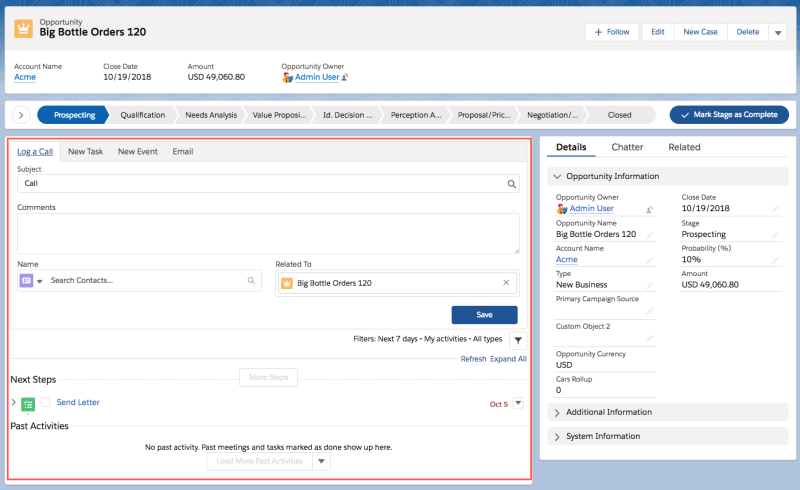Screen dimensions: 800x490
Task: Select the Closed stage in path
Action: (619, 115)
